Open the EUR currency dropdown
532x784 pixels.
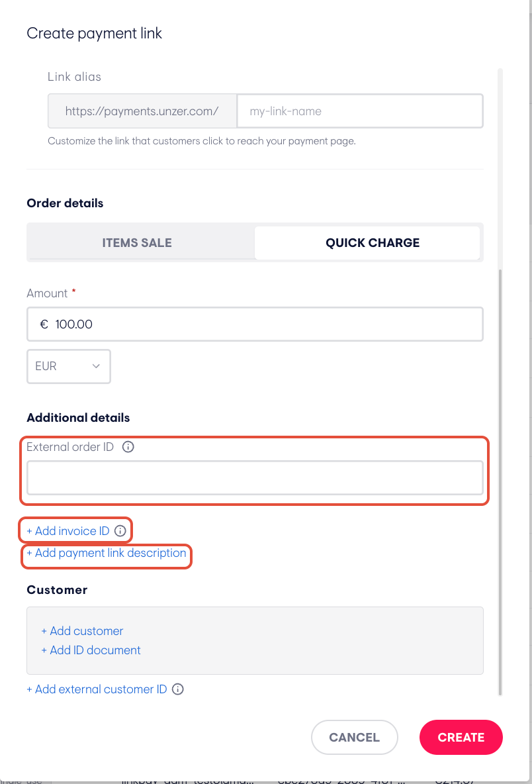[68, 366]
